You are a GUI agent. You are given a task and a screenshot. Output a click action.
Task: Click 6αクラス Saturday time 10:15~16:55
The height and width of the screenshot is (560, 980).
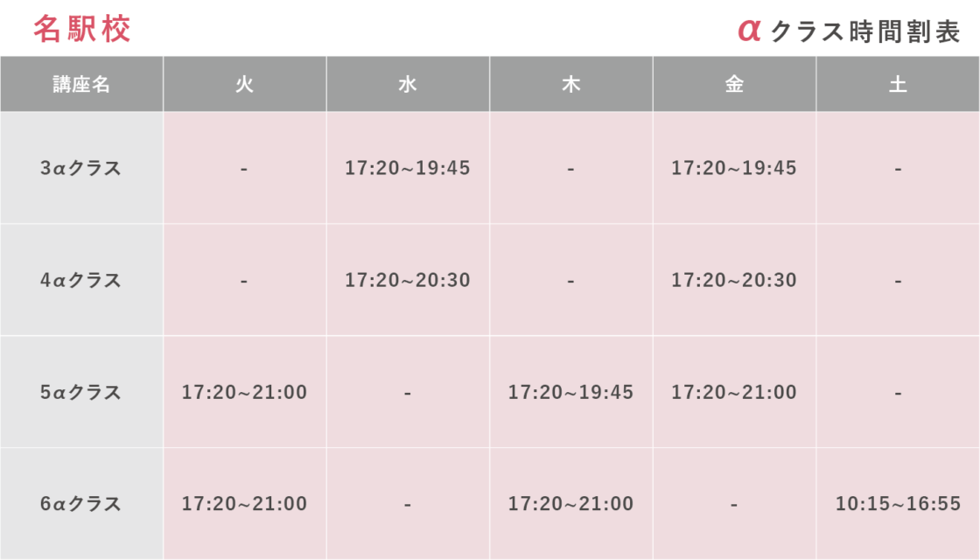click(x=898, y=505)
